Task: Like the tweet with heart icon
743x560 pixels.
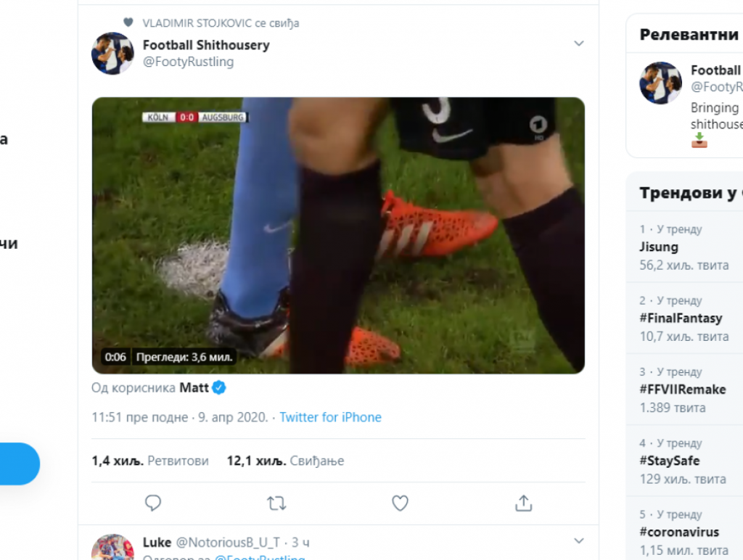Action: click(x=400, y=503)
